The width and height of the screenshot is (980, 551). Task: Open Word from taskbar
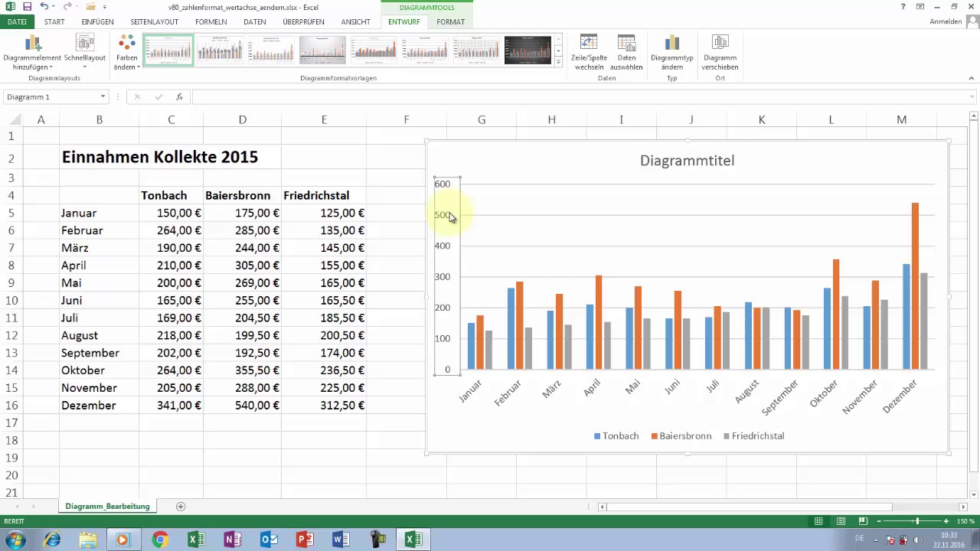[x=341, y=540]
